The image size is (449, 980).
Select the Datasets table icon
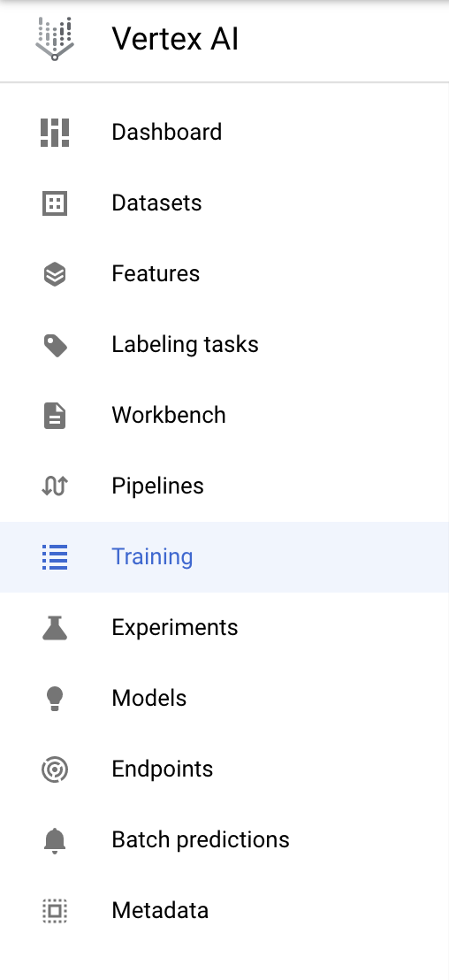coord(55,203)
